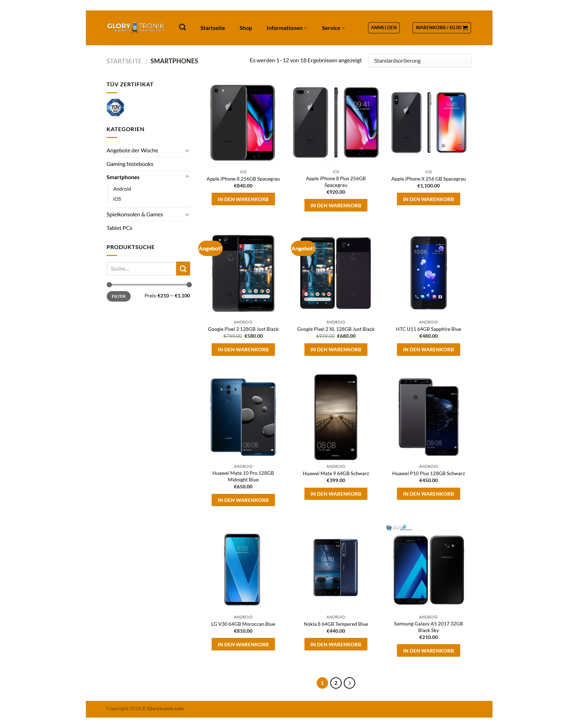Expand Angebote der Woche category

[x=187, y=151]
